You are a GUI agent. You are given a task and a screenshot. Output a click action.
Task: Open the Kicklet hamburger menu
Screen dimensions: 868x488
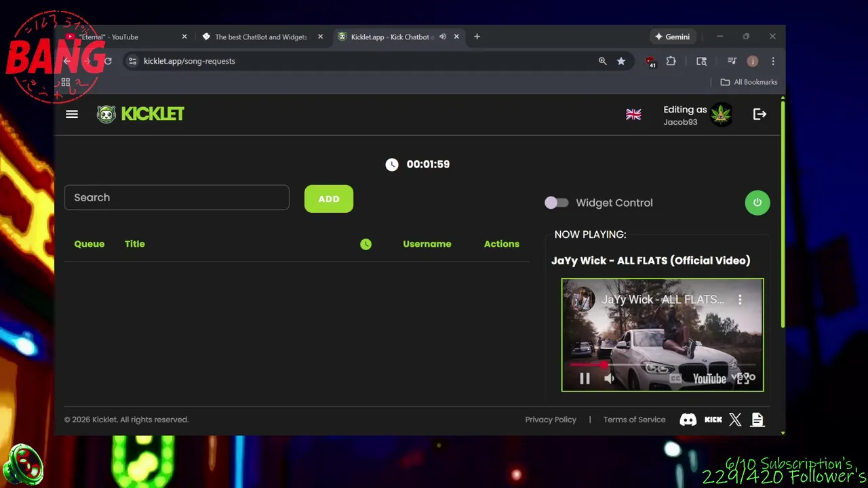72,114
